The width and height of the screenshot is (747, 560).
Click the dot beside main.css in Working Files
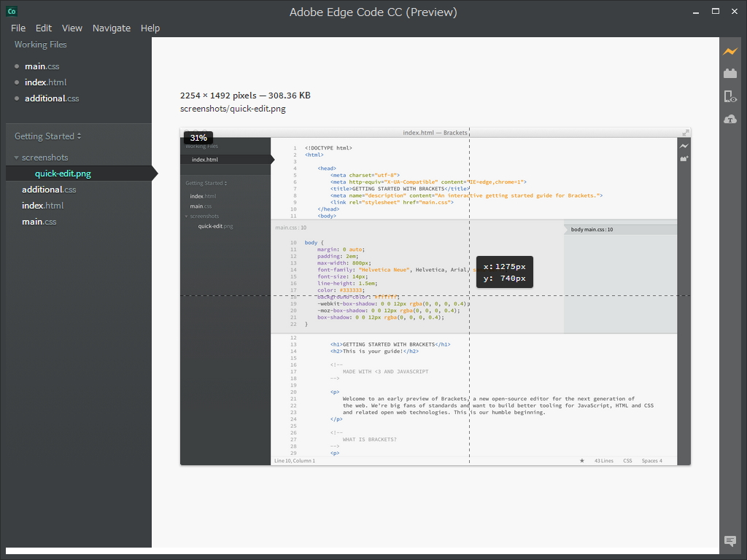tap(17, 66)
